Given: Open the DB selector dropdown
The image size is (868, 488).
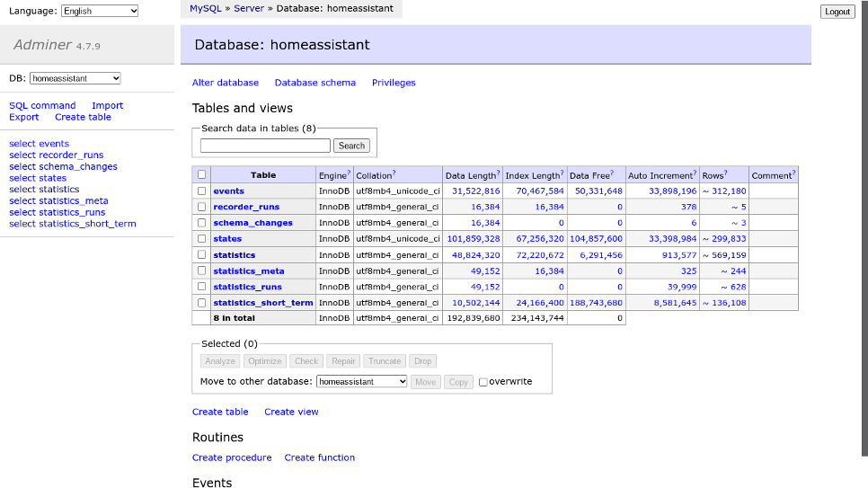Looking at the screenshot, I should (75, 79).
